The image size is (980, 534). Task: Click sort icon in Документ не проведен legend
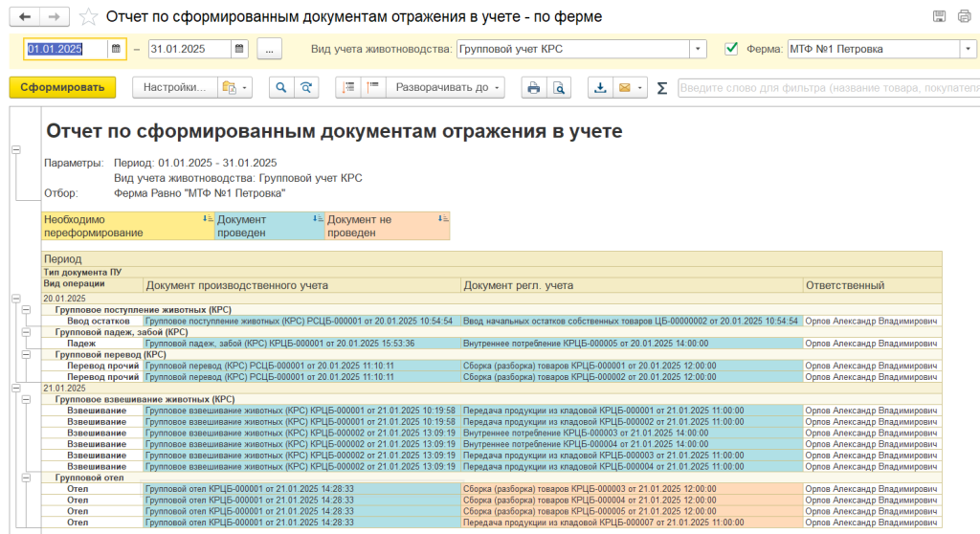coord(442,219)
